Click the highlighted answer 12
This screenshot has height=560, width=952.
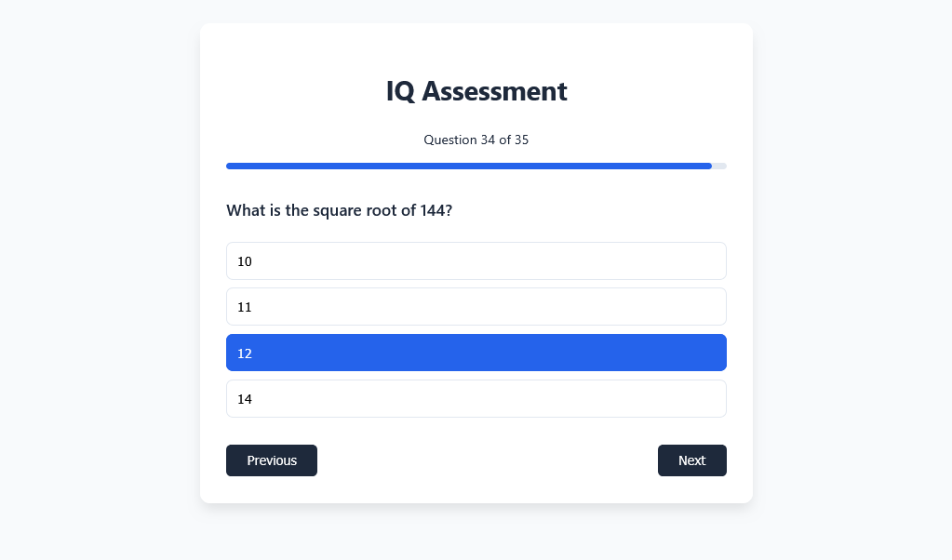[476, 353]
